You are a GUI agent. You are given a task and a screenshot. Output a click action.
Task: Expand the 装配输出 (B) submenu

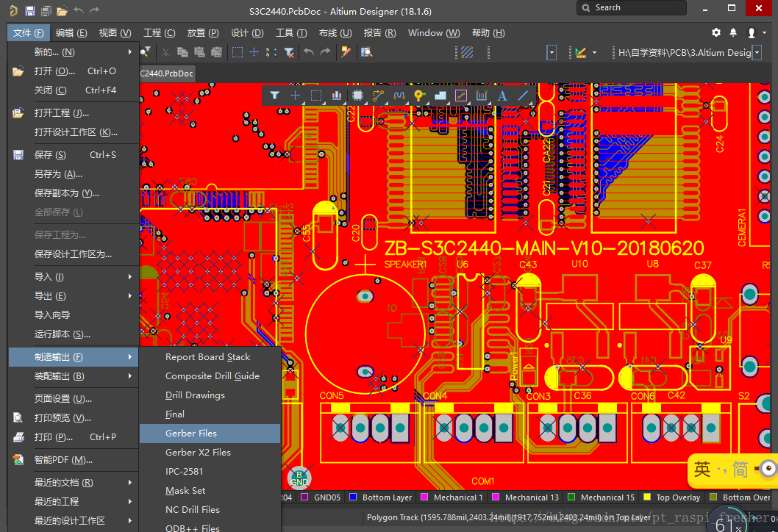(x=130, y=375)
